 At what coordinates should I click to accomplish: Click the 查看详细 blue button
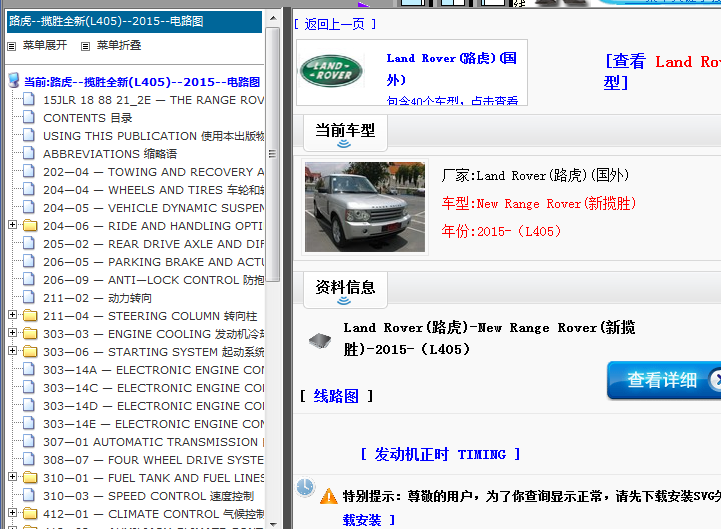pos(664,380)
